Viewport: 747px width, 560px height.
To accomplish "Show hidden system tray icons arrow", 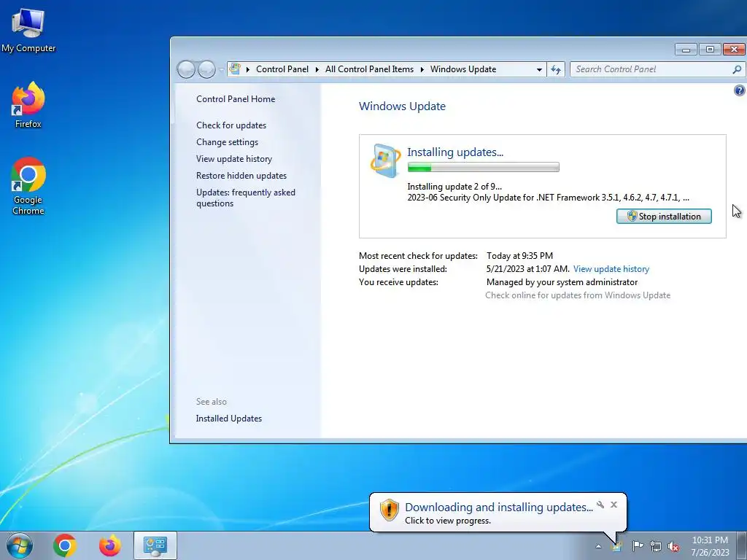I will [x=598, y=546].
